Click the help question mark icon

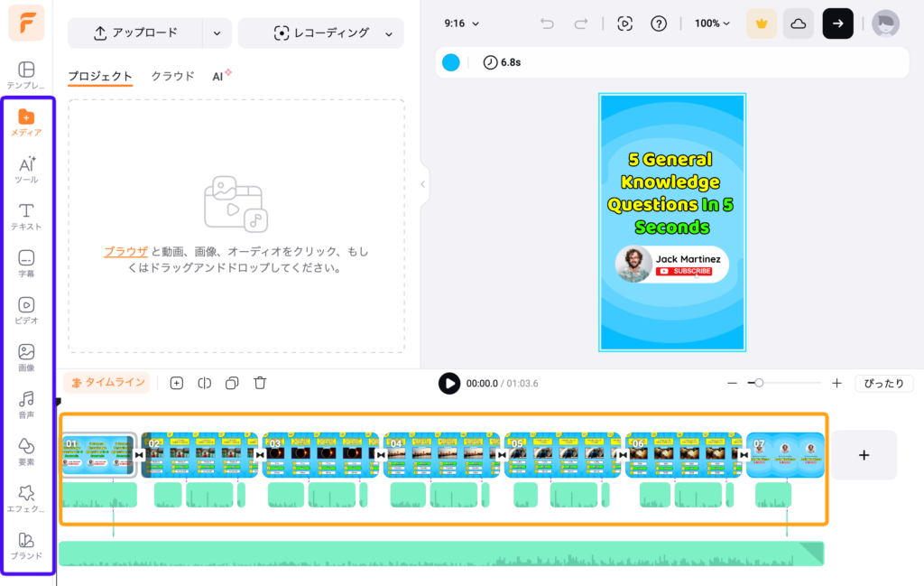click(x=659, y=23)
